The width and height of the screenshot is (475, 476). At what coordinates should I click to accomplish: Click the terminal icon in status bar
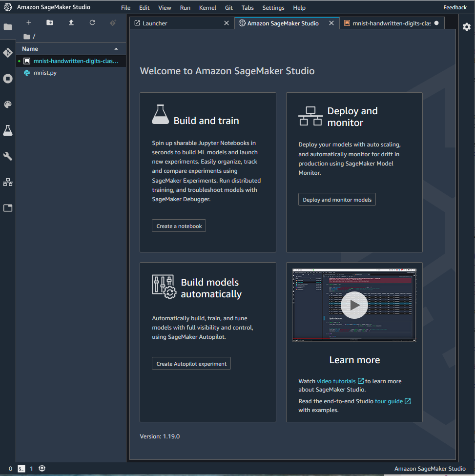(21, 468)
